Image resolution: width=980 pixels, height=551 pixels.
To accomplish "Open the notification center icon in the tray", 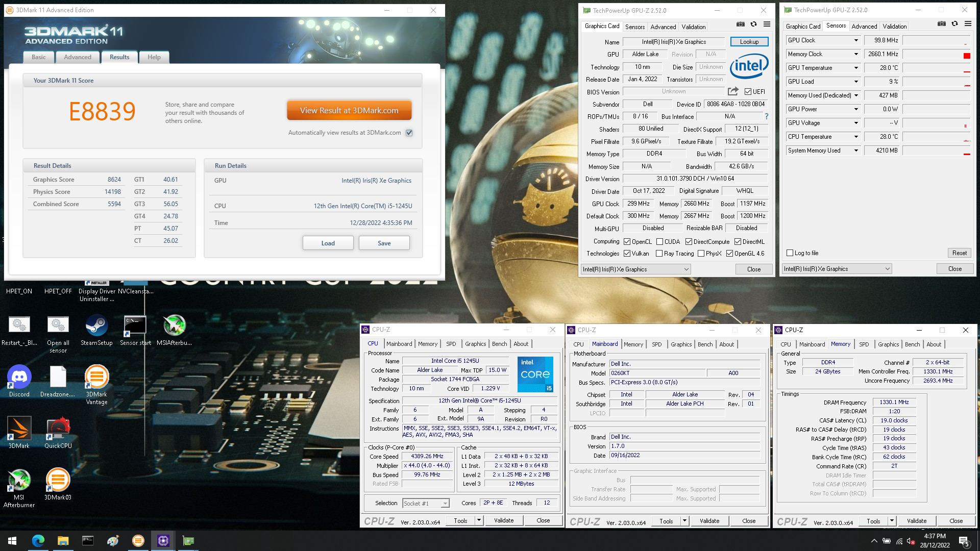I will 964,541.
